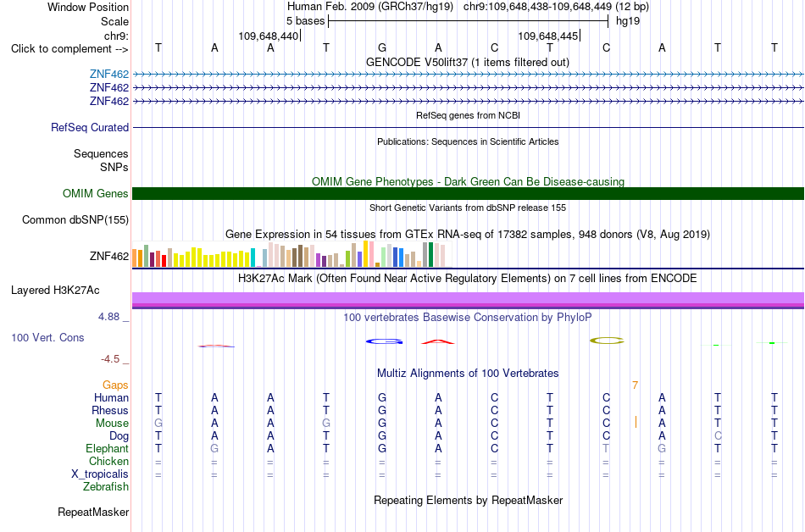Click the red A letter in the PhyloP conservation logo

(x=438, y=341)
